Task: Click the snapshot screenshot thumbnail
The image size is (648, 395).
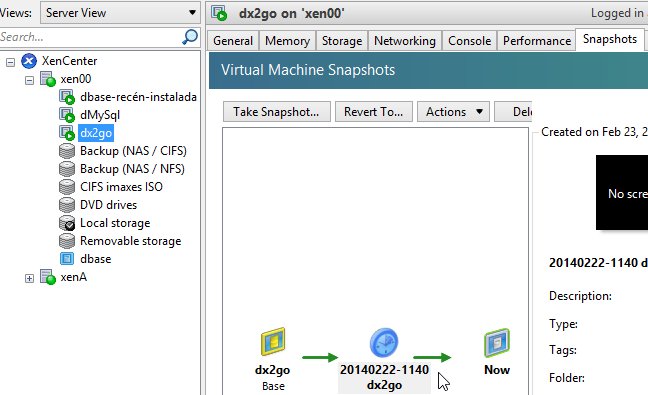Action: pyautogui.click(x=622, y=193)
